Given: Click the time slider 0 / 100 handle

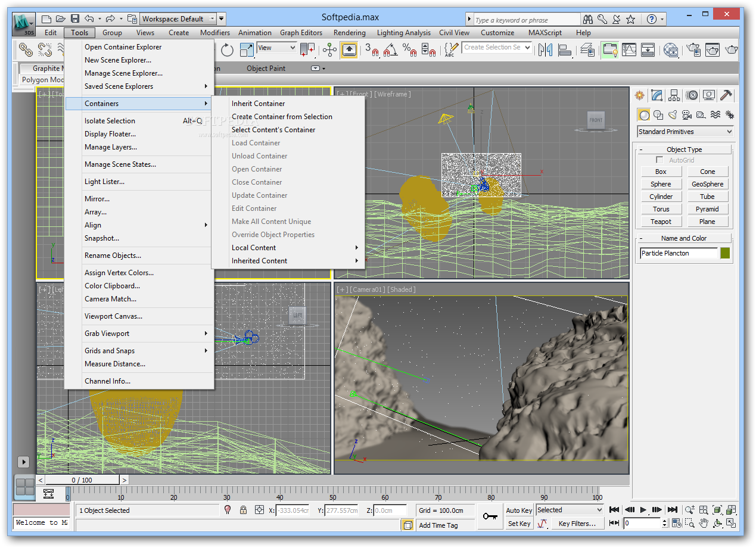Looking at the screenshot, I should 82,480.
